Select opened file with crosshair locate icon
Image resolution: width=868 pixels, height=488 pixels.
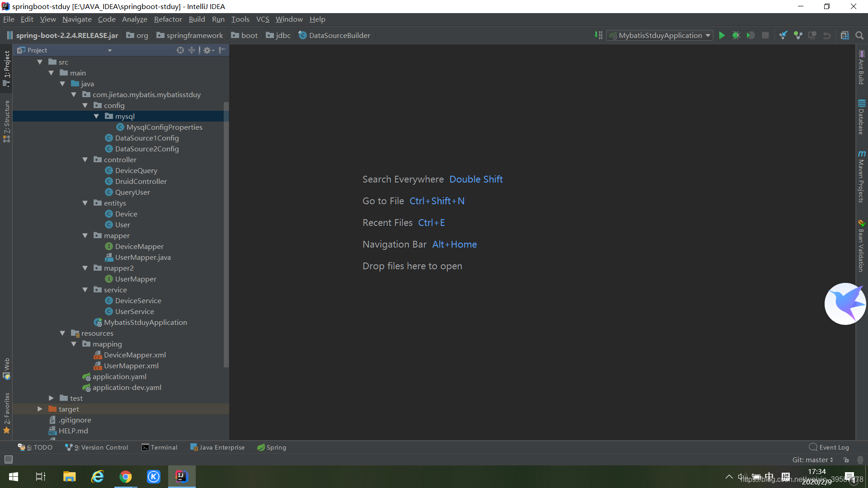coord(180,50)
